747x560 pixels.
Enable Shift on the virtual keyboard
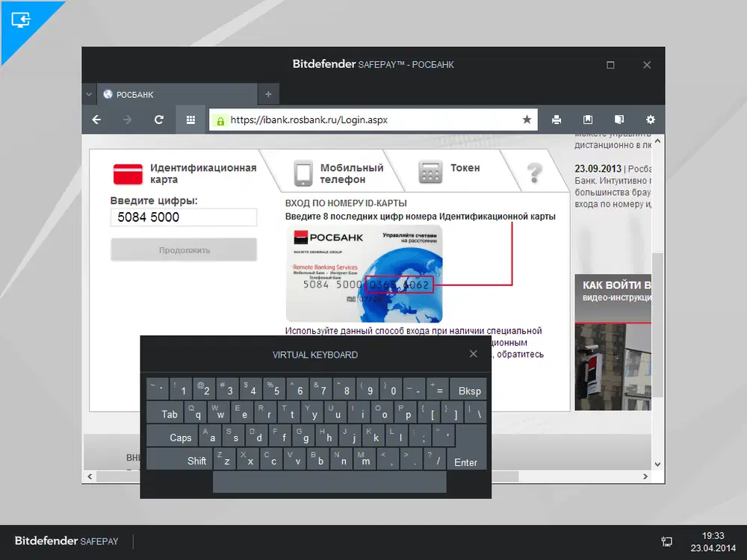click(196, 461)
